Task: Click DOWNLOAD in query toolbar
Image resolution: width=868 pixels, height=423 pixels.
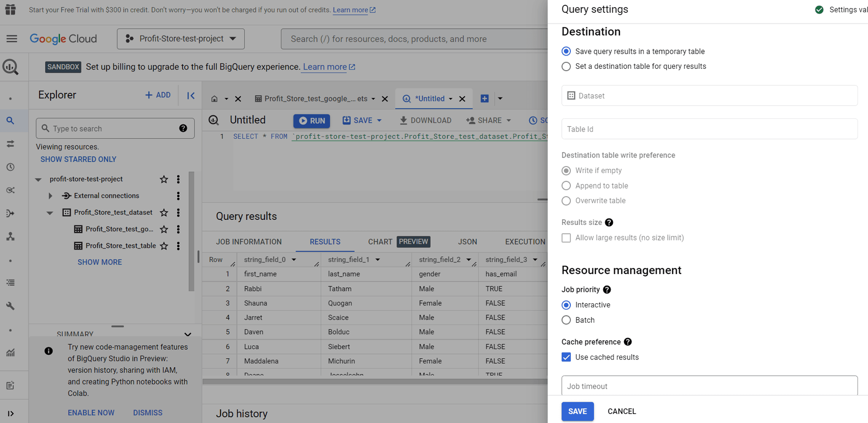Action: click(x=425, y=121)
